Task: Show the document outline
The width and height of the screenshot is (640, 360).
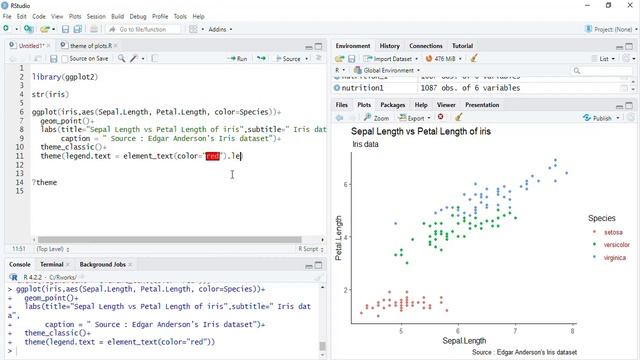Action: click(x=319, y=58)
